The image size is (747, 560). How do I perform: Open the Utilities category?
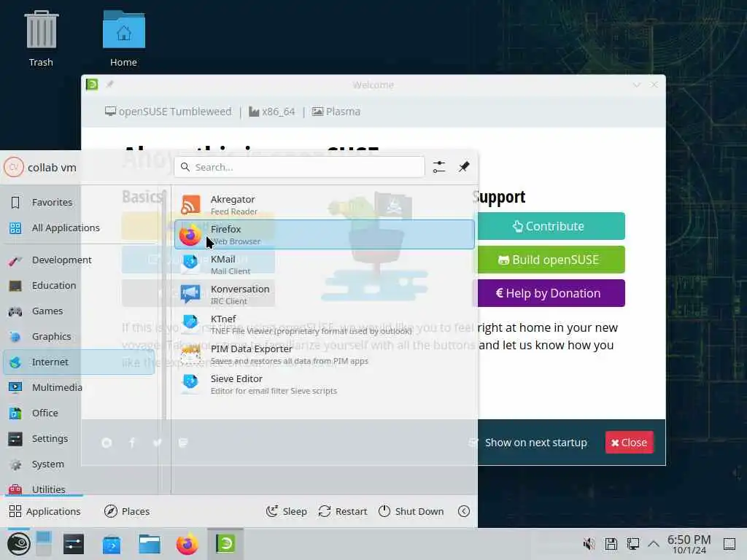coord(79,489)
